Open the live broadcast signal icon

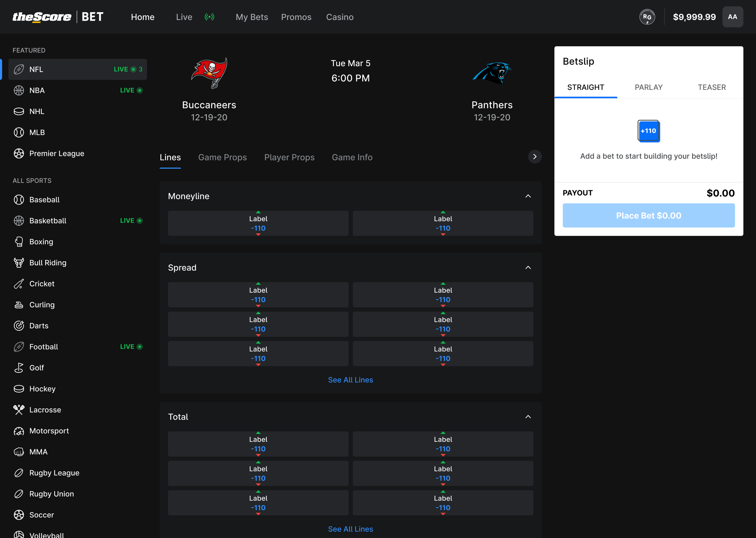[x=210, y=17]
